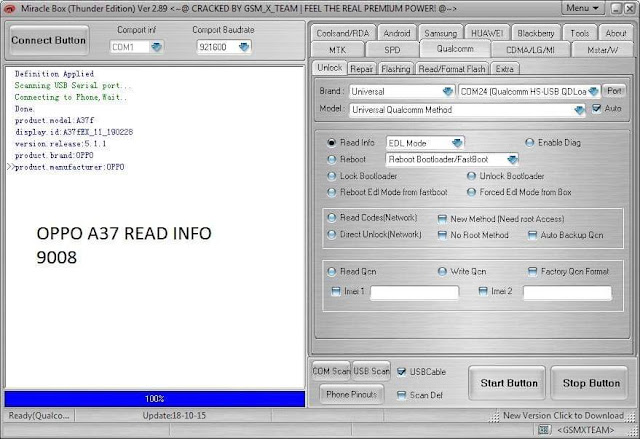Open the Read/Format Flash sub-tab
The image size is (640, 439).
pos(452,69)
